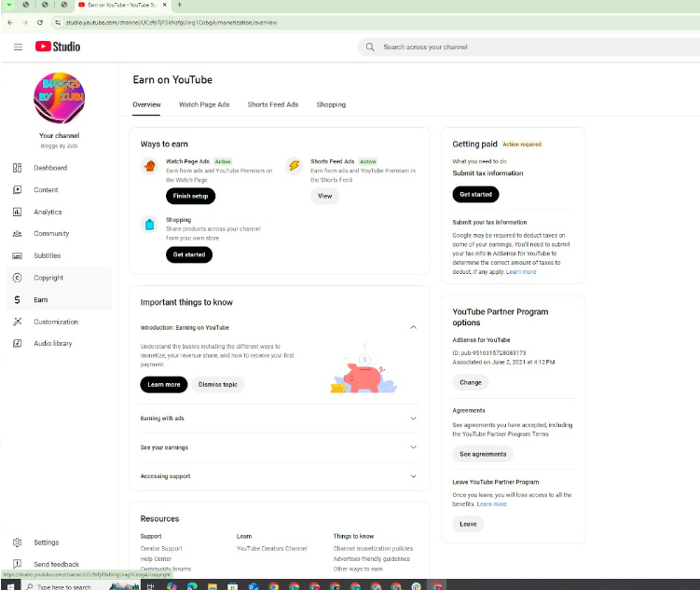
Task: Open Help Center resource link
Action: [156, 558]
